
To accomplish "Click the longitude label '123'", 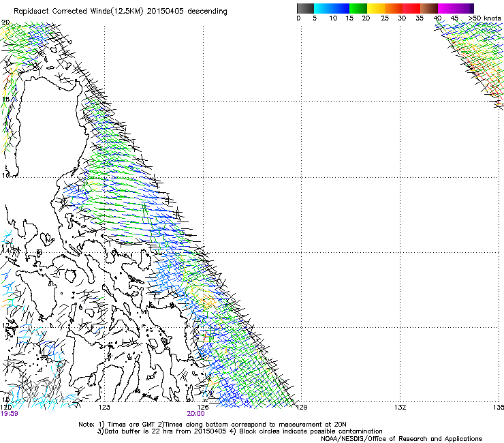I will coord(104,408).
